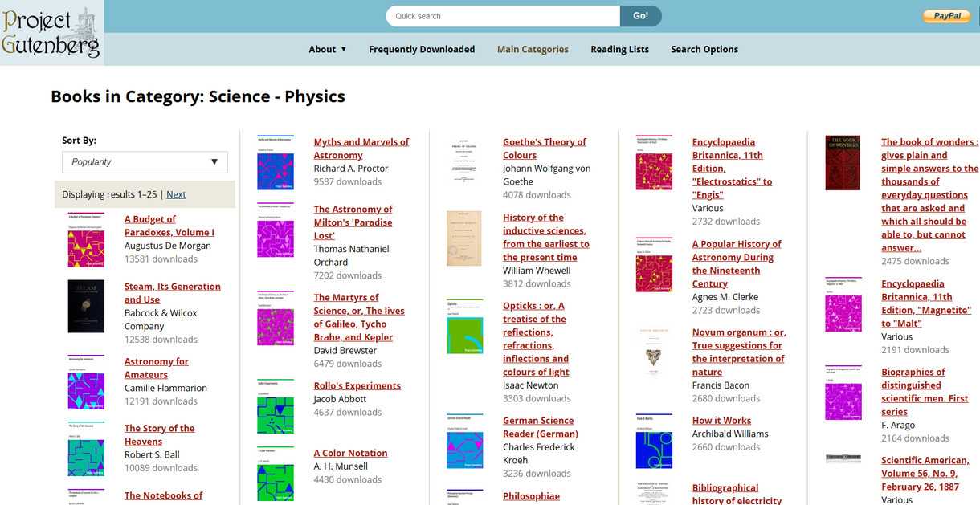This screenshot has height=505, width=980.
Task: Open 'A Budget of Paradoxes, Volume I'
Action: pos(169,226)
